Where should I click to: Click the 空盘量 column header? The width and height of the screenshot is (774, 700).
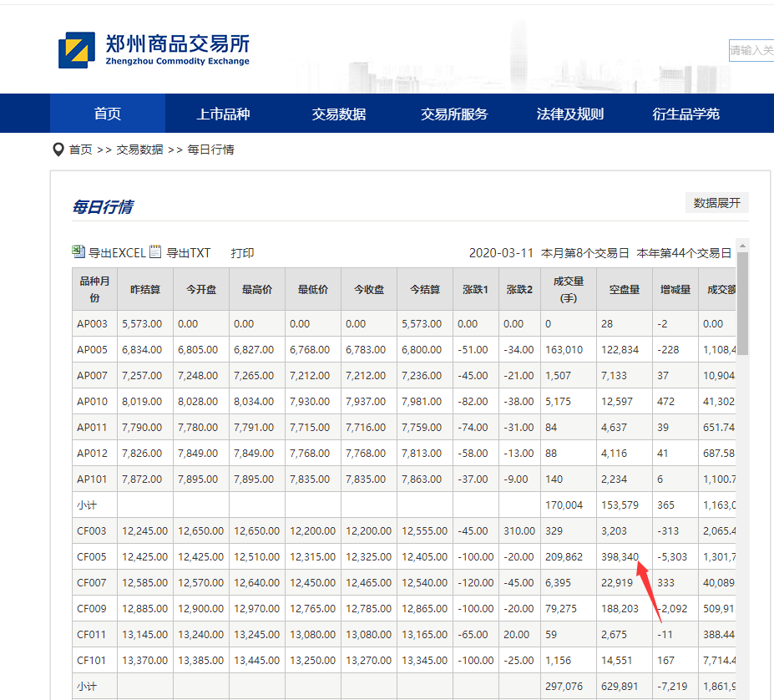pos(625,289)
